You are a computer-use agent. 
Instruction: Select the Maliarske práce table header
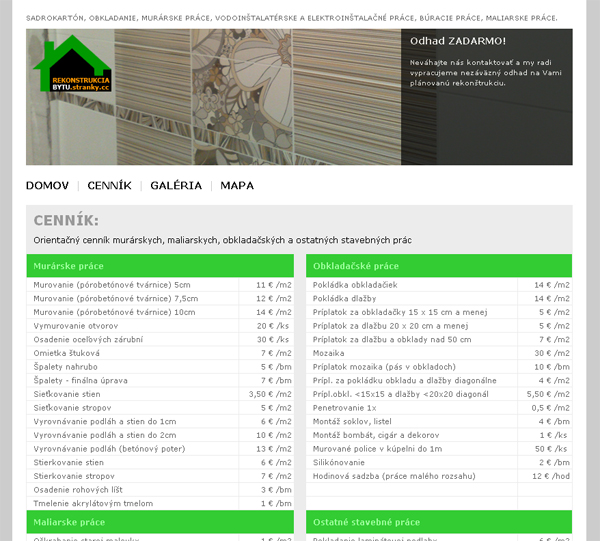tap(160, 522)
